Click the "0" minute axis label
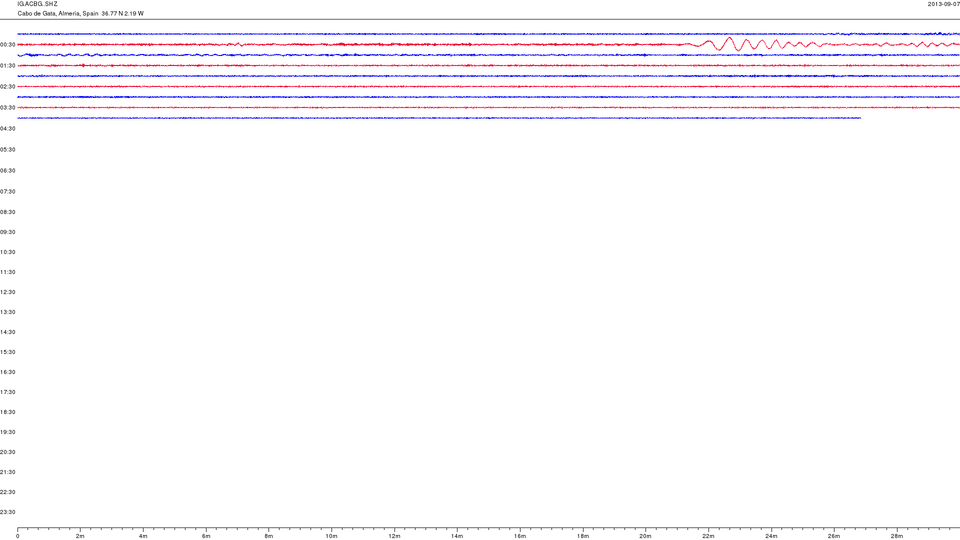 pyautogui.click(x=18, y=536)
